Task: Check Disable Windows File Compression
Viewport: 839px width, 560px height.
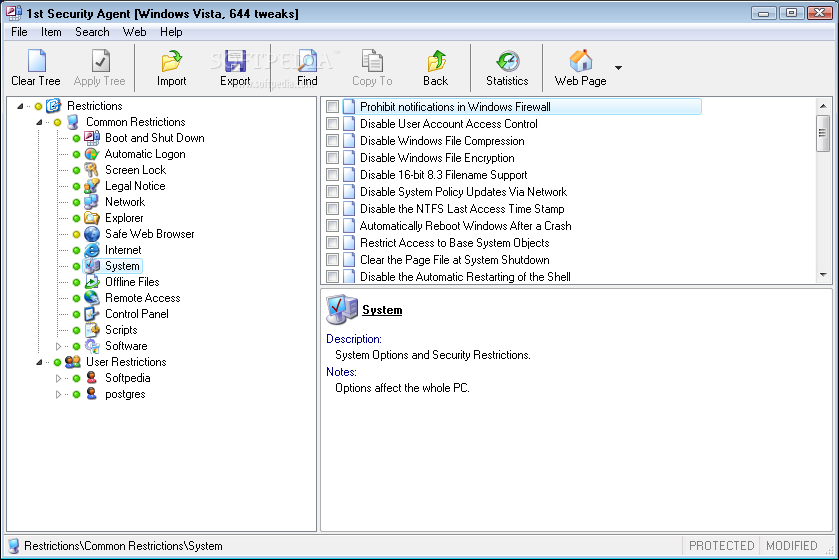Action: pos(332,141)
